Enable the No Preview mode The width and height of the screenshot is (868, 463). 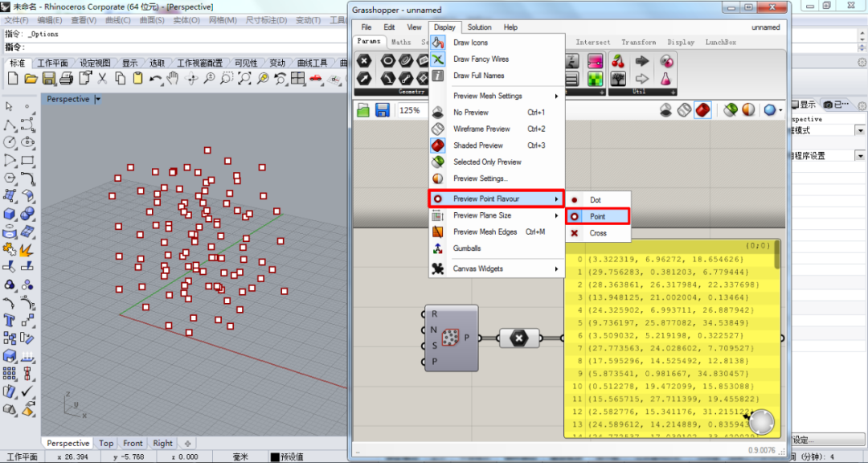click(x=470, y=113)
